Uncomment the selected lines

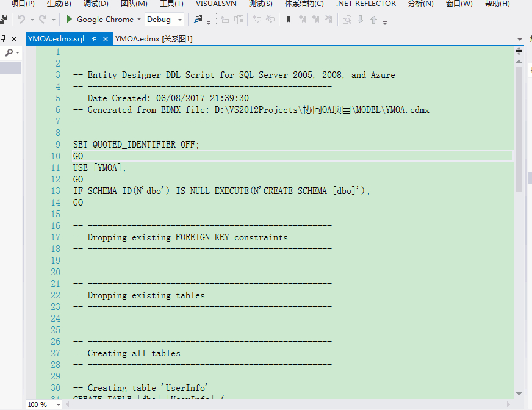270,20
